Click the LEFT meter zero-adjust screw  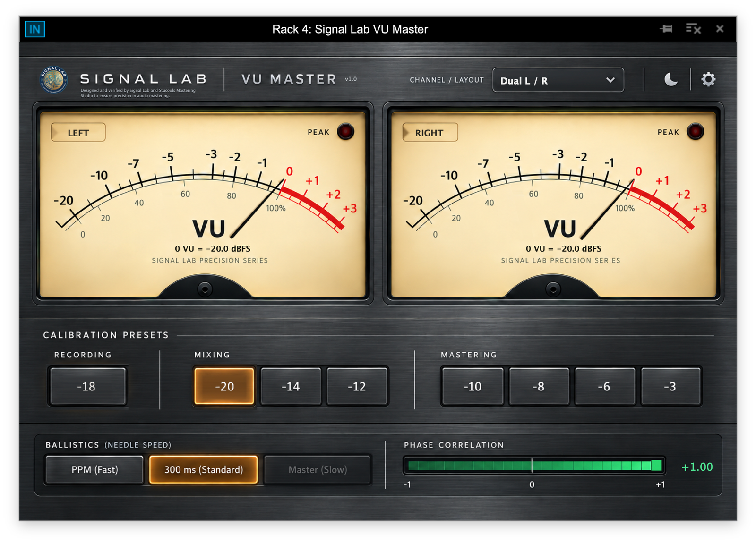tap(205, 288)
